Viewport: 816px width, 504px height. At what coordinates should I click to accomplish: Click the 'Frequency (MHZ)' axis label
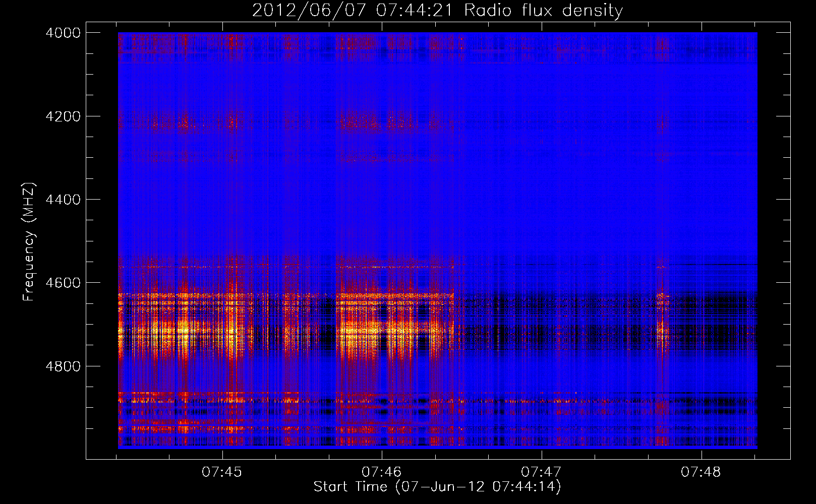coord(29,242)
